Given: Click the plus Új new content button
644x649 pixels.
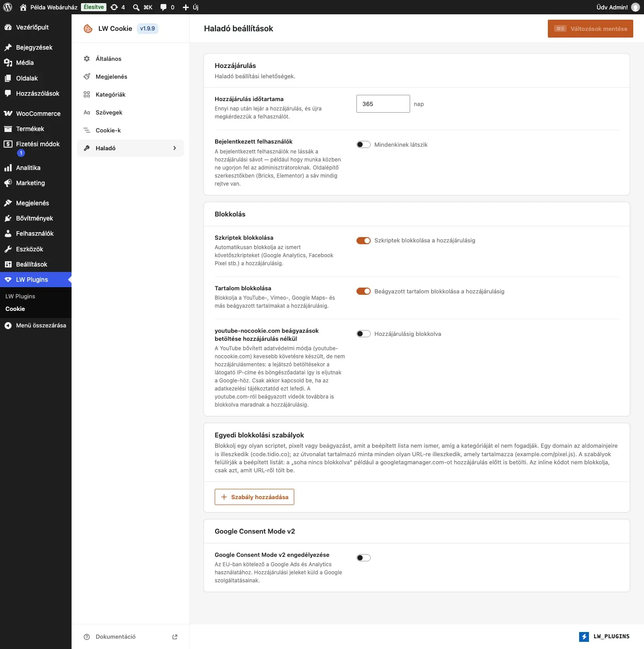Looking at the screenshot, I should coord(191,7).
